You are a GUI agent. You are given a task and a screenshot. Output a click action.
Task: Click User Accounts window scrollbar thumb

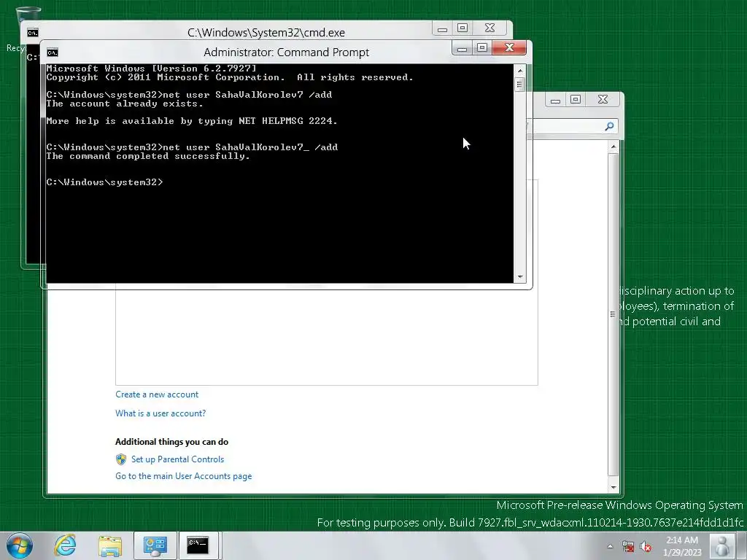(x=614, y=314)
